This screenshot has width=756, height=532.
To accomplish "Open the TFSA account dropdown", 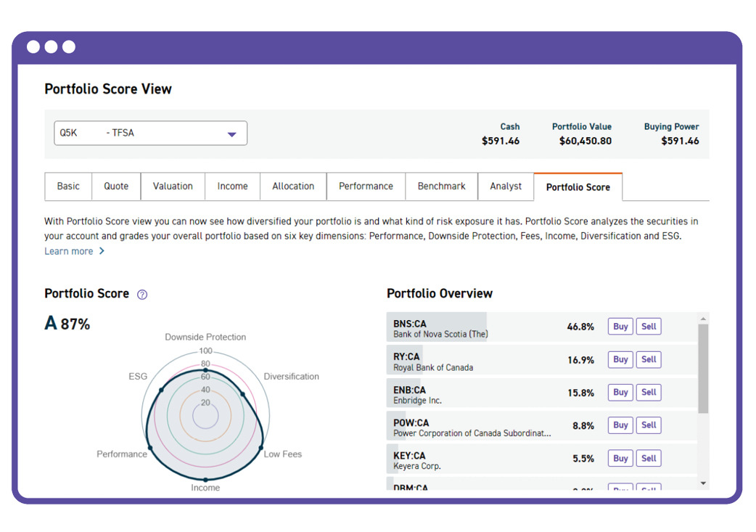I will pyautogui.click(x=150, y=133).
